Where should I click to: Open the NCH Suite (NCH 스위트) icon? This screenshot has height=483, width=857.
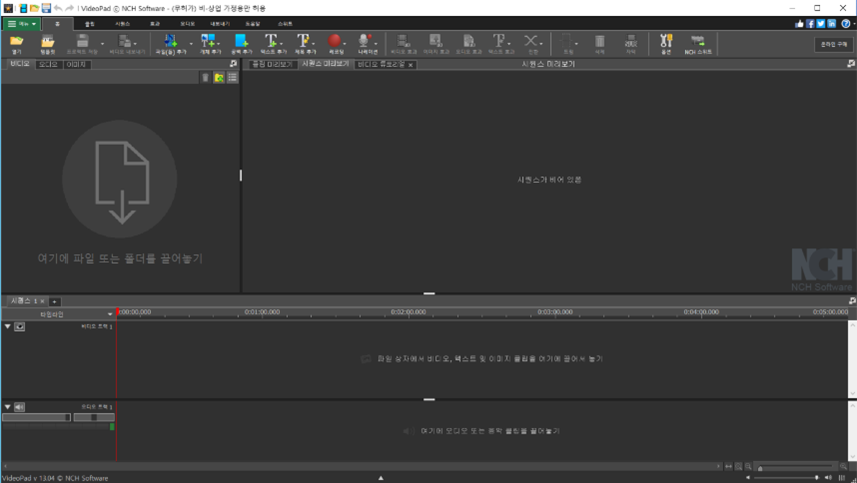[x=698, y=41]
